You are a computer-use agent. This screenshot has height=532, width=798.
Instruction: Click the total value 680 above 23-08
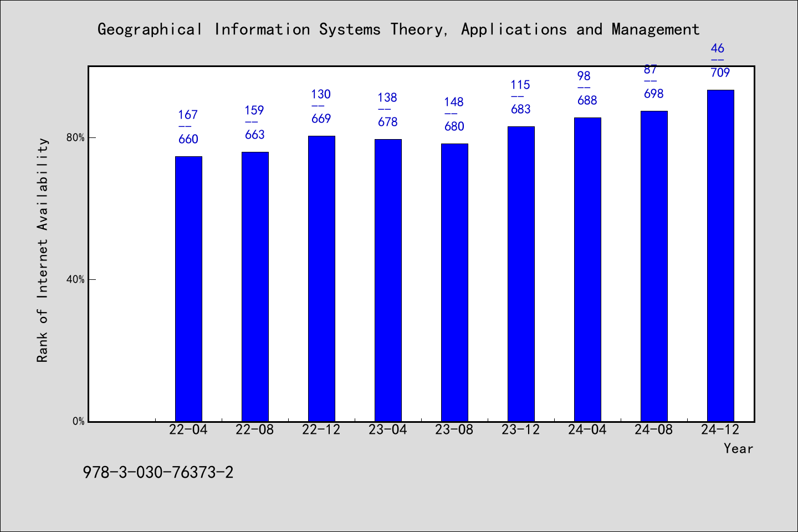click(x=454, y=126)
